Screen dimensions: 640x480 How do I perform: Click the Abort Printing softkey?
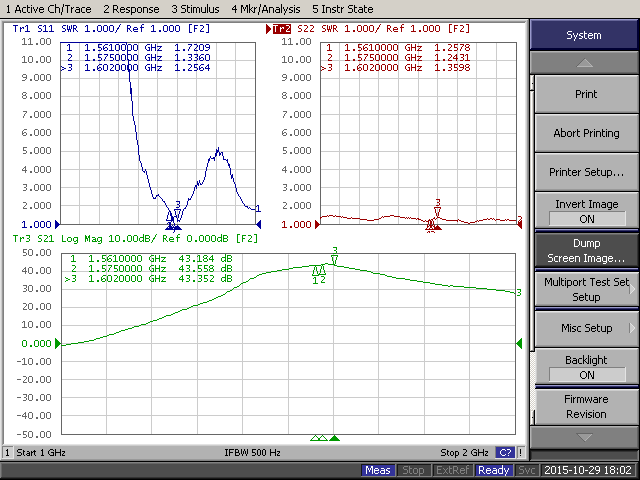(586, 133)
